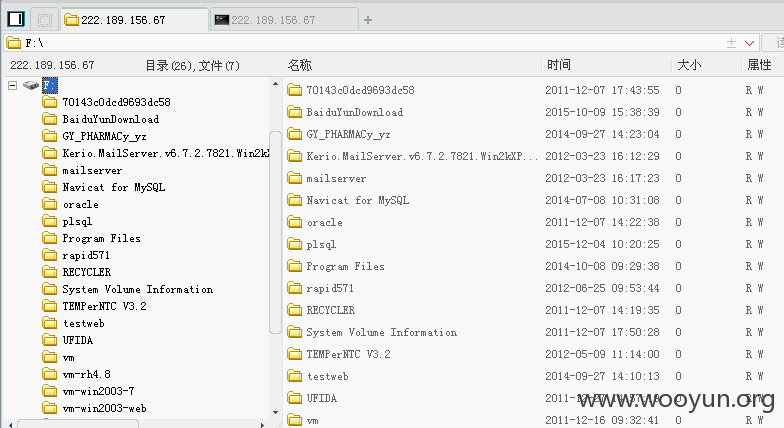Viewport: 784px width, 428px height.
Task: Click timestamp 2015-12-04 10:20:25
Action: [x=602, y=244]
